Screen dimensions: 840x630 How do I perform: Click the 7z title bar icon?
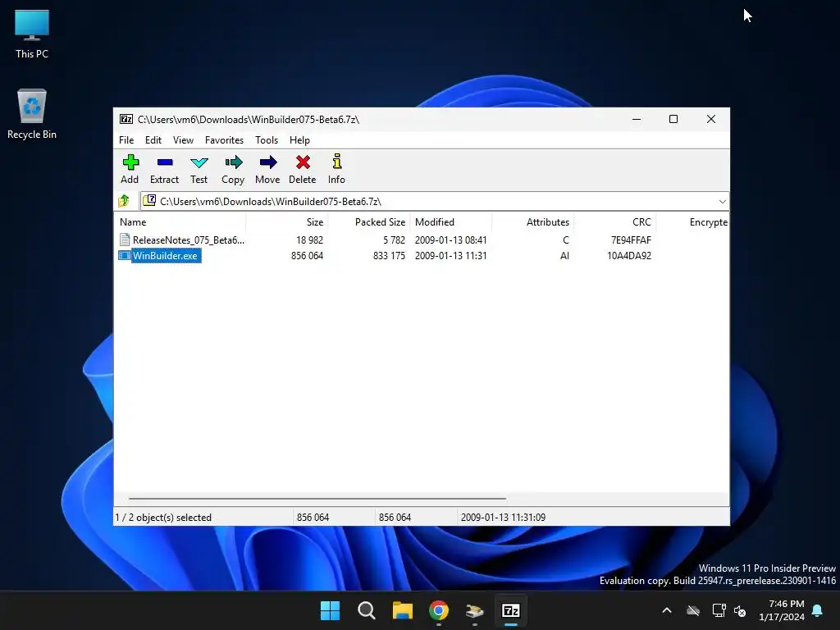(126, 119)
